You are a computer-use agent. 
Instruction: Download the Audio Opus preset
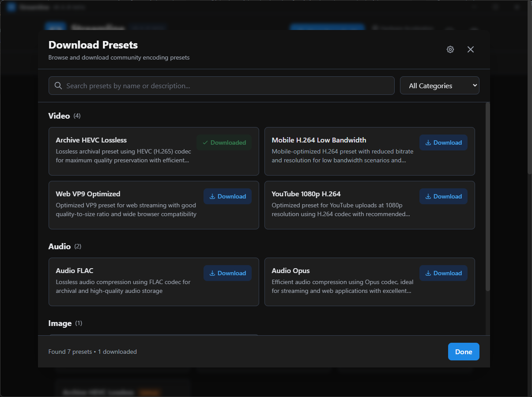443,273
